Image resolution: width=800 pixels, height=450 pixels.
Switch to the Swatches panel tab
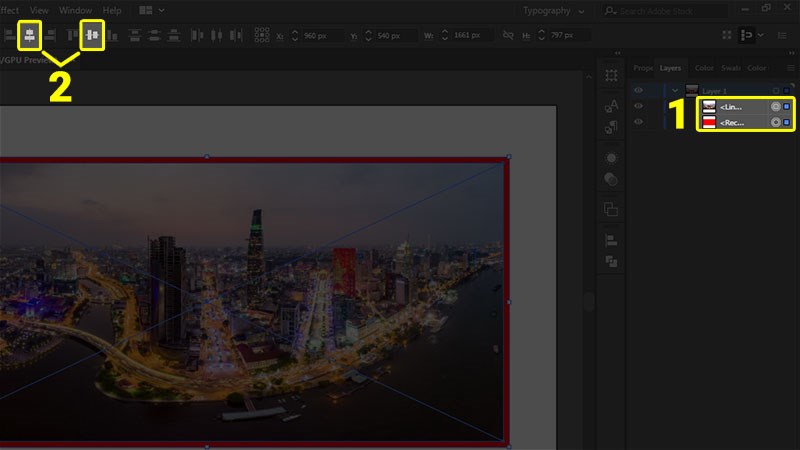[732, 68]
